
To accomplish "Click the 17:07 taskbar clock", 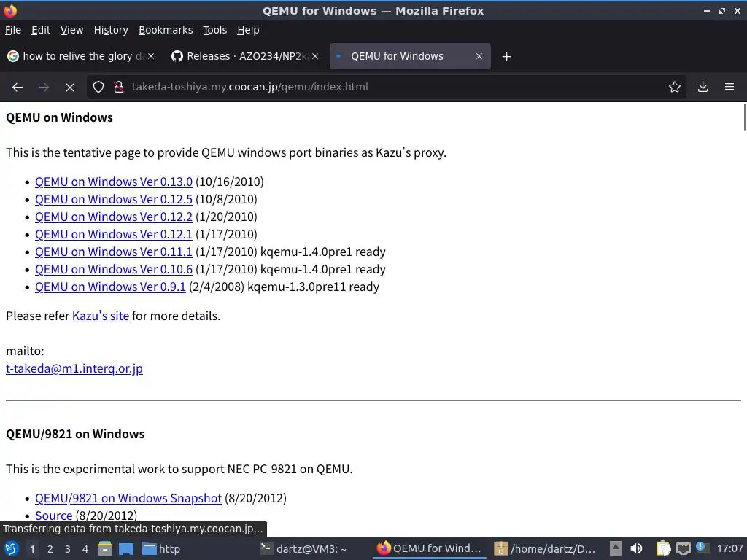I will pyautogui.click(x=729, y=548).
